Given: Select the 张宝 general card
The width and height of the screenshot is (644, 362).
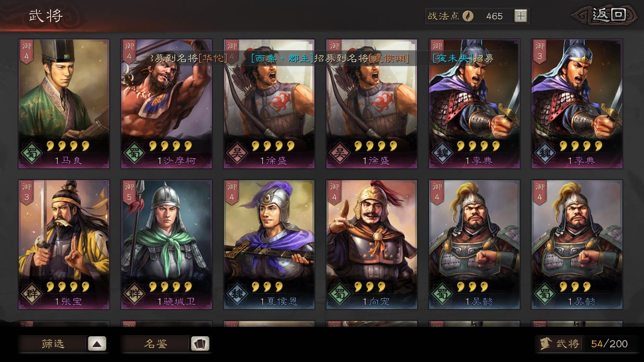Looking at the screenshot, I should point(64,245).
